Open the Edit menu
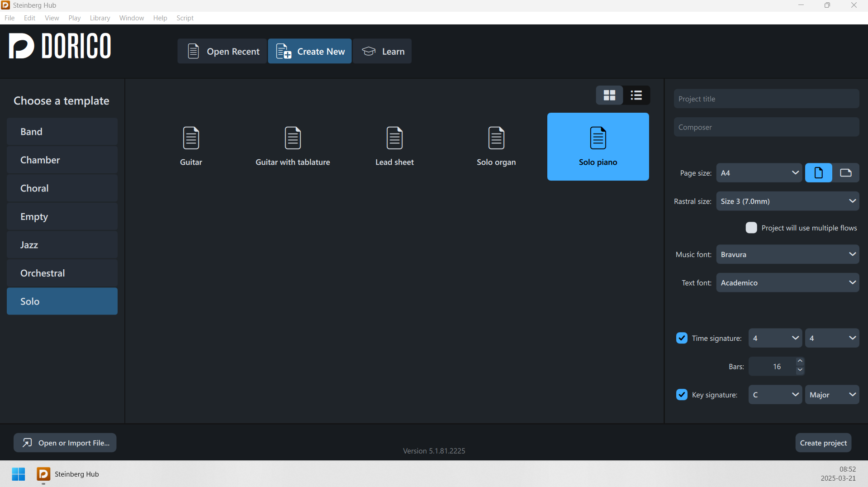Viewport: 868px width, 487px height. click(x=29, y=18)
